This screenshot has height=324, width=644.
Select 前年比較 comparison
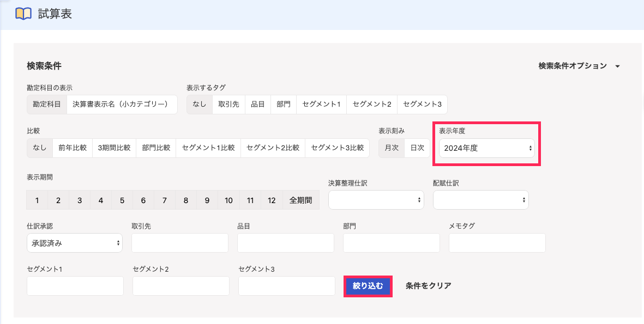tap(73, 148)
